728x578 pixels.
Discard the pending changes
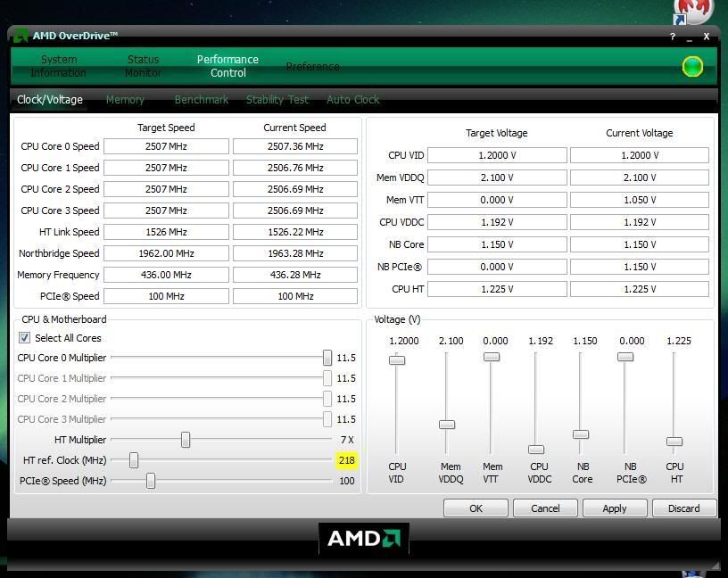point(684,508)
